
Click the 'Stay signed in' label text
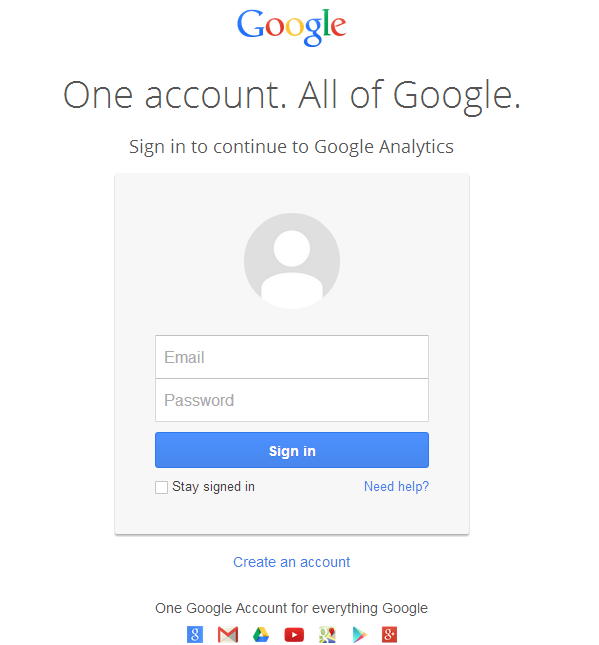[213, 487]
